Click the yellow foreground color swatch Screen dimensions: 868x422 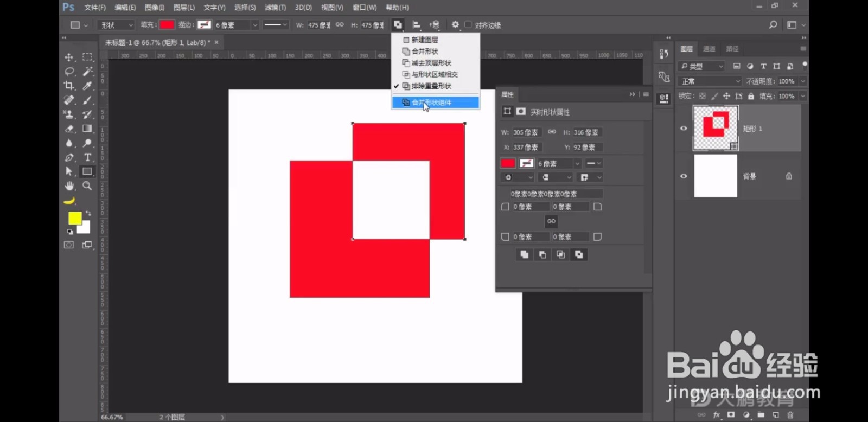pos(75,218)
